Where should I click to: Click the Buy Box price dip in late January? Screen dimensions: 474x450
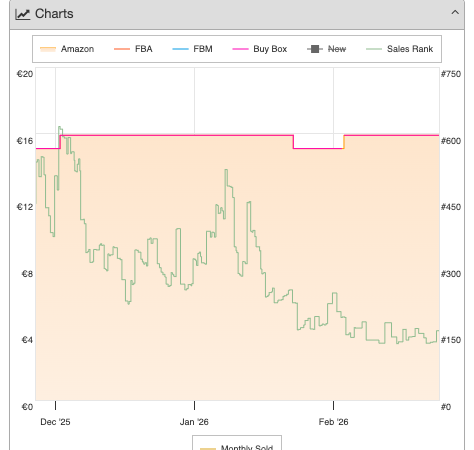click(x=318, y=148)
